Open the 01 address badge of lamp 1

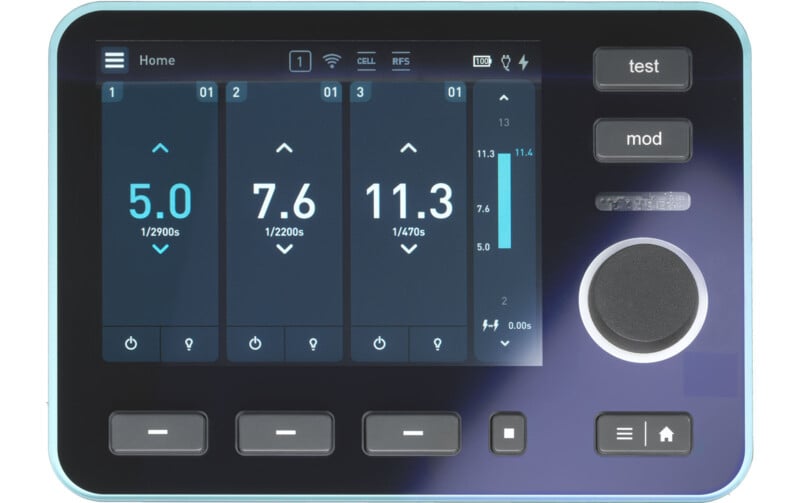pyautogui.click(x=206, y=92)
